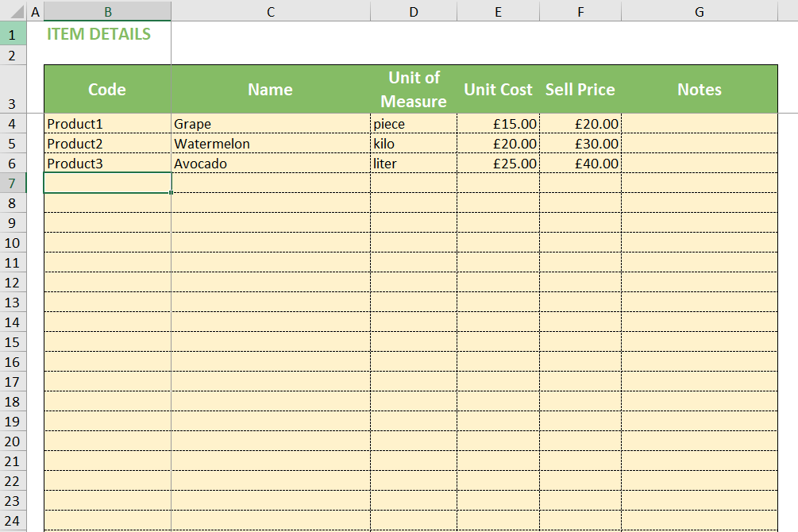
Task: Select the £15.00 unit cost cell
Action: tap(498, 124)
